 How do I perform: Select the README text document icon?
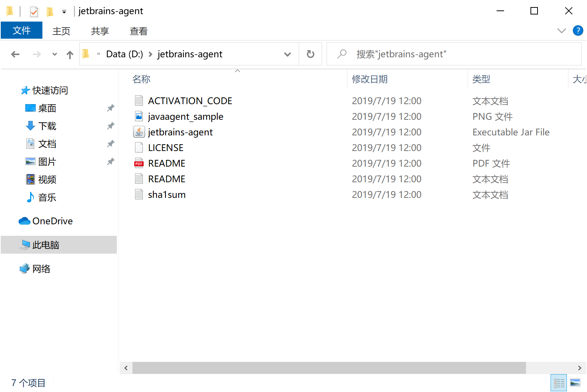(x=139, y=179)
